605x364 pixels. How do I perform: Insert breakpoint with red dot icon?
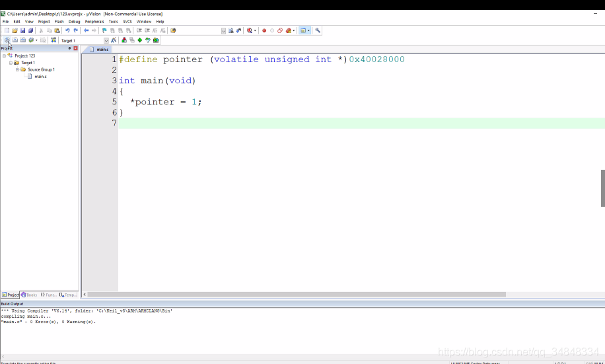264,30
